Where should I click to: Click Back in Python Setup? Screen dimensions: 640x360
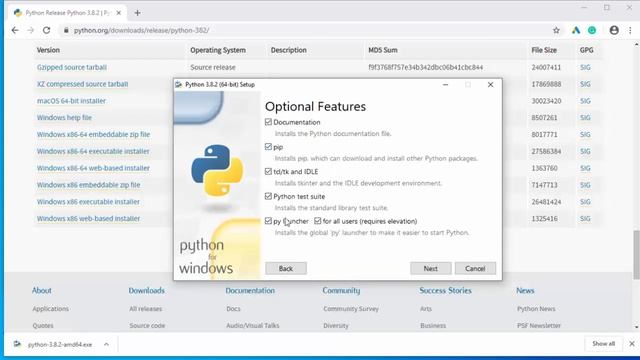click(x=286, y=268)
